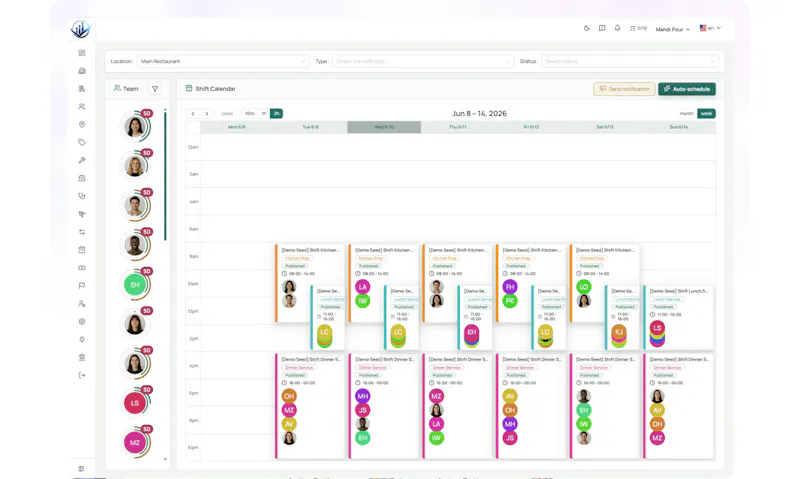Viewport: 800px width, 479px height.
Task: Click the Auto-schedule button
Action: tap(687, 89)
